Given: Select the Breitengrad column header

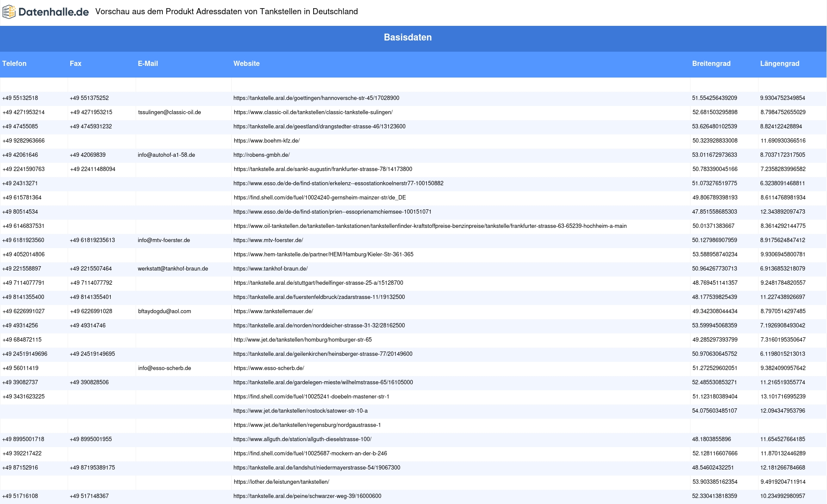Looking at the screenshot, I should (711, 63).
